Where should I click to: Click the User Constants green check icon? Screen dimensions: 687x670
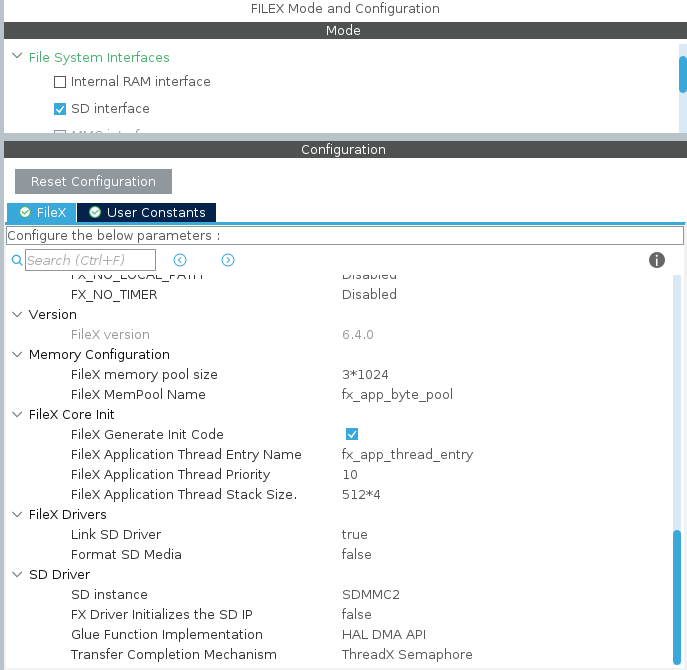point(95,213)
